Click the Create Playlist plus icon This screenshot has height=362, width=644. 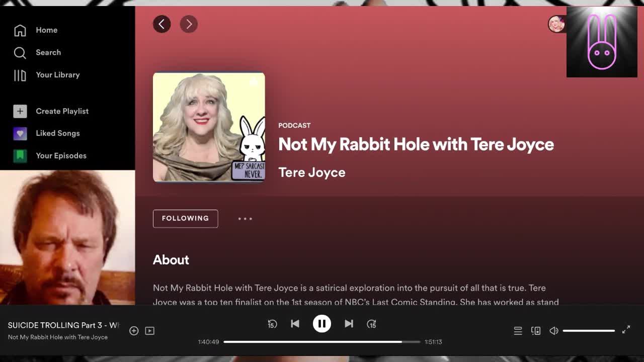click(20, 111)
